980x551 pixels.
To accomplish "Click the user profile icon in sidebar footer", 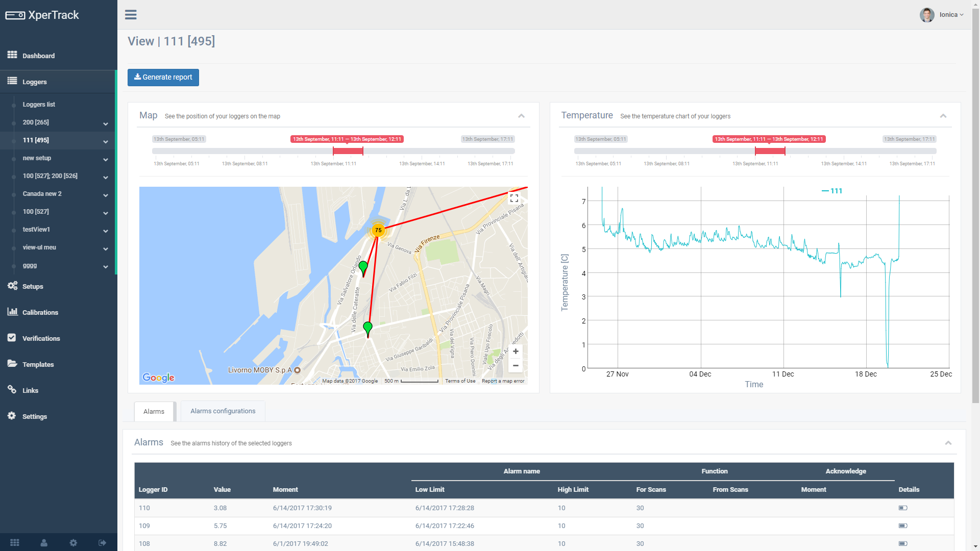I will coord(44,543).
